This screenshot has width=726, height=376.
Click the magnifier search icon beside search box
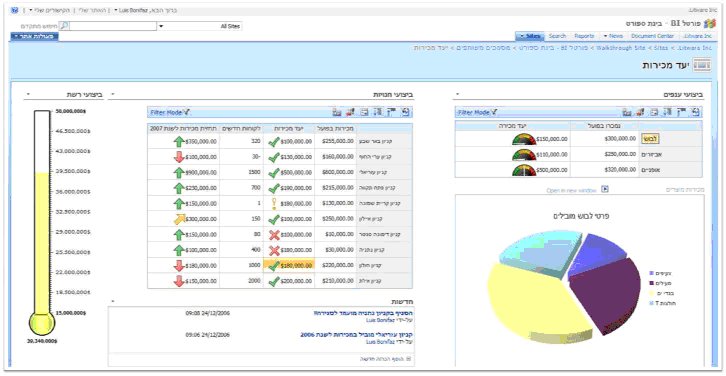click(x=66, y=26)
